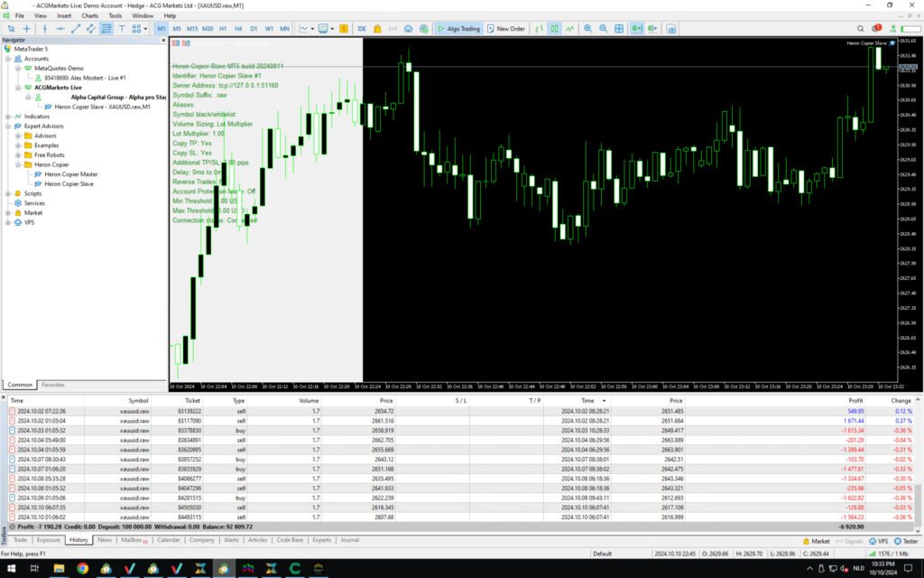
Task: Switch chart to H1 timeframe
Action: pos(223,28)
